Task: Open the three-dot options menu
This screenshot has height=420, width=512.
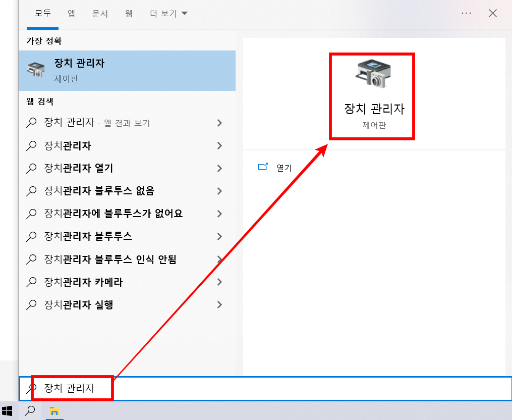Action: coord(466,13)
